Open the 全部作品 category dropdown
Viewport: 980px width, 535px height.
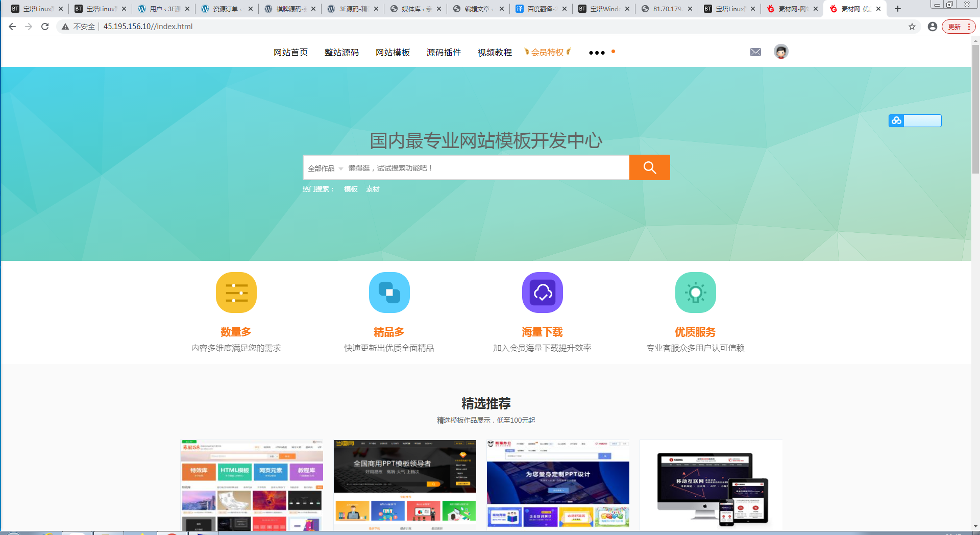pos(324,167)
